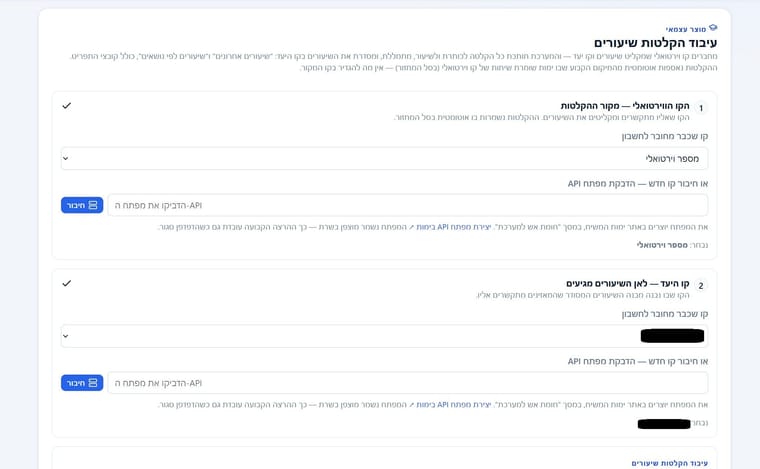Click the heading 'הקו הווירטואלי — מקור ההקלטות'

coord(625,106)
